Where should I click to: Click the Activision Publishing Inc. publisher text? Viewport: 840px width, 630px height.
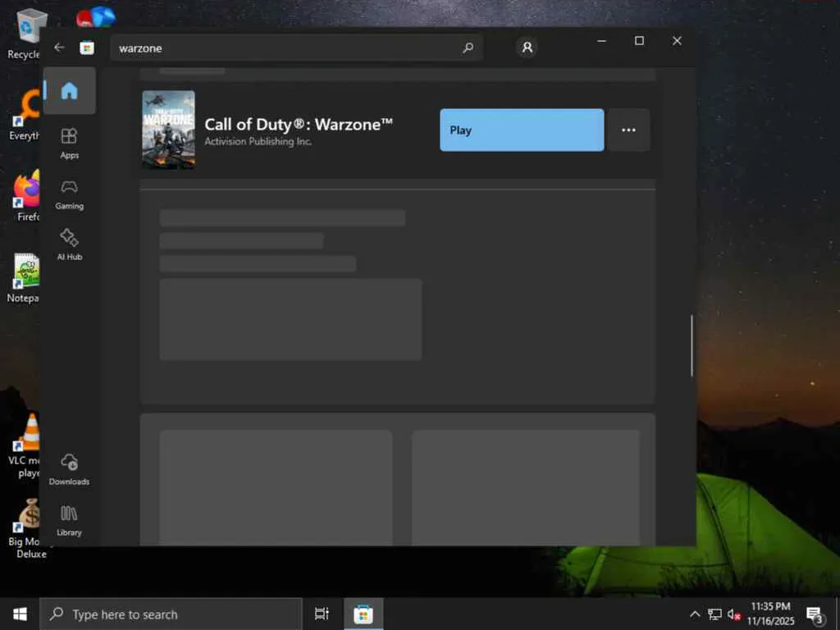258,141
